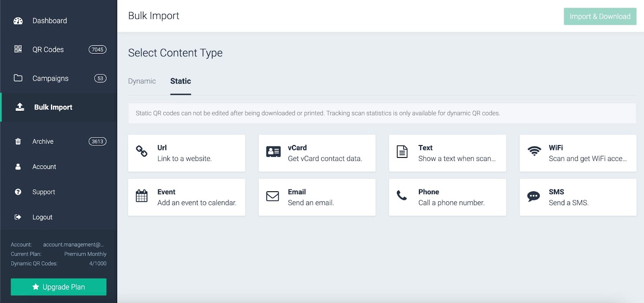Click the 53 Campaigns count badge
Screen dimensions: 644x303
click(x=100, y=78)
